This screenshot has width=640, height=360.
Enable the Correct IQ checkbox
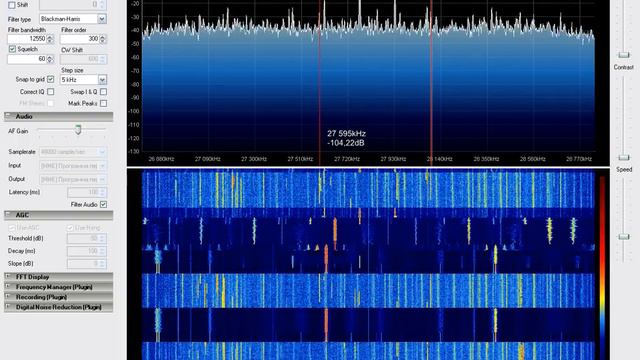tap(51, 92)
